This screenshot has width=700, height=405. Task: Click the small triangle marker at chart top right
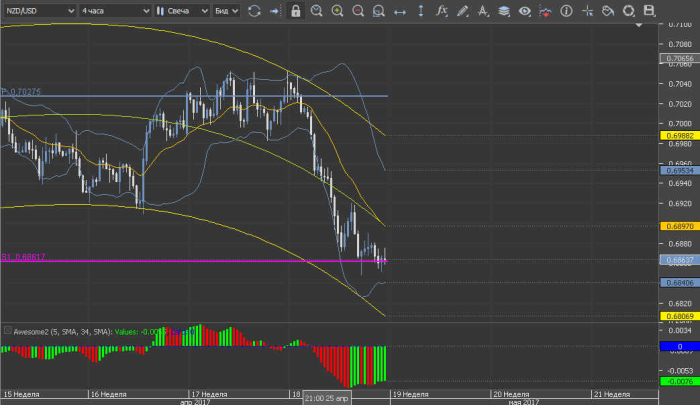[x=639, y=25]
